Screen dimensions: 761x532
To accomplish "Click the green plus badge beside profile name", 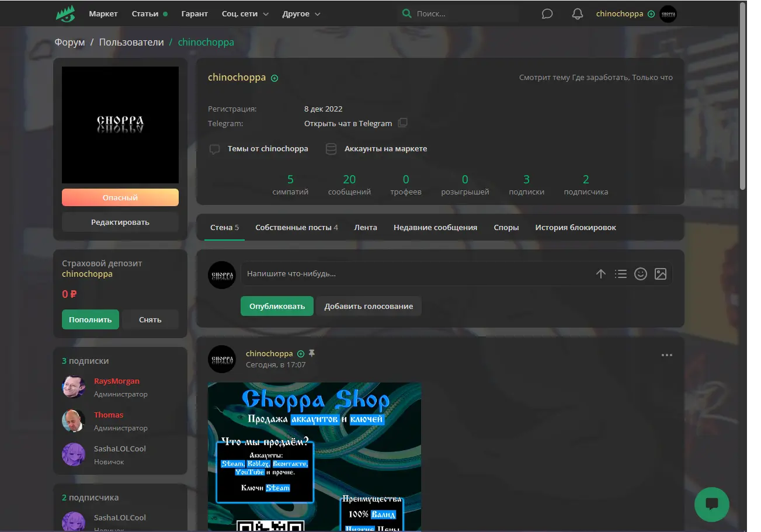I will [274, 78].
